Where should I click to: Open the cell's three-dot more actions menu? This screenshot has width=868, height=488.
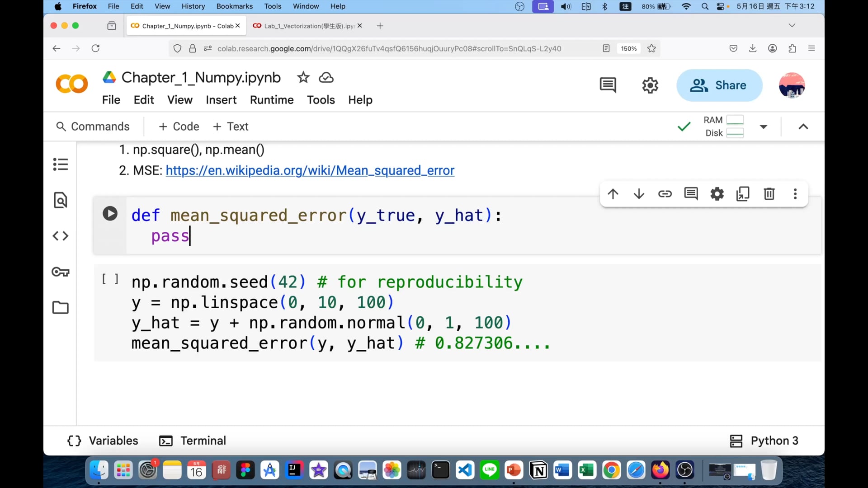coord(795,194)
